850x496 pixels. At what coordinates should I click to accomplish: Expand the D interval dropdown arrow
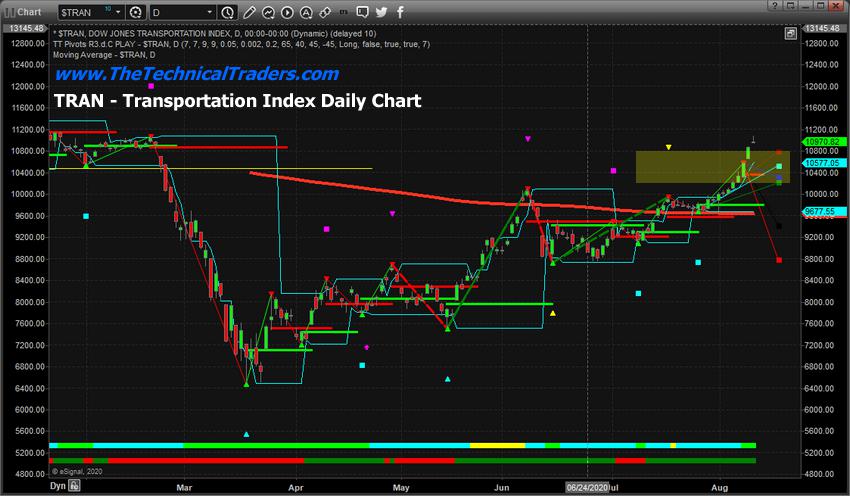tap(210, 12)
